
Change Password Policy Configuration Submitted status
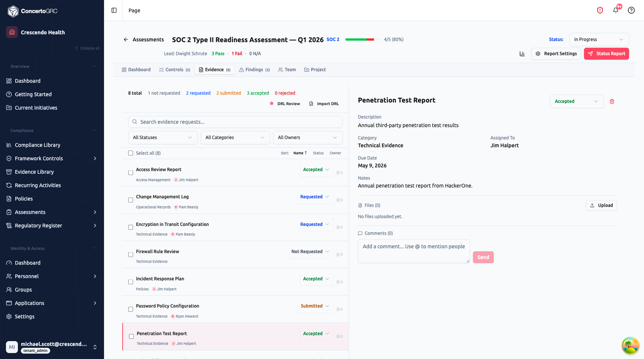pos(315,306)
